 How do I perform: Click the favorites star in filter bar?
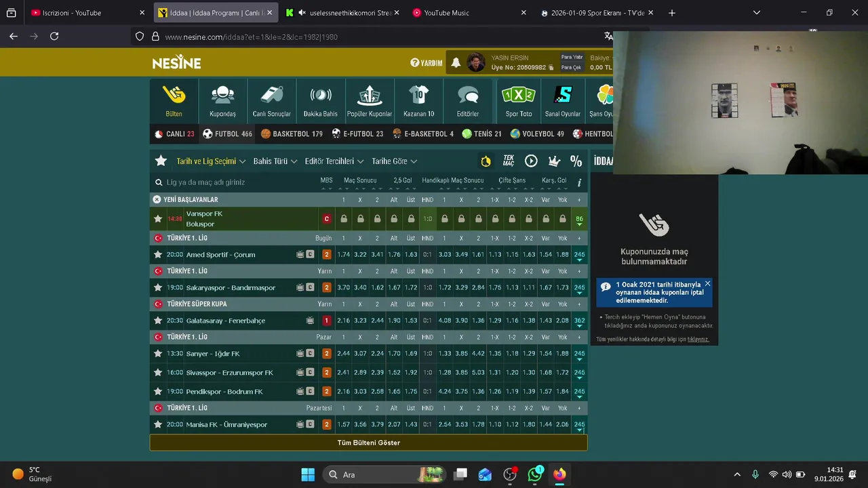(x=161, y=161)
